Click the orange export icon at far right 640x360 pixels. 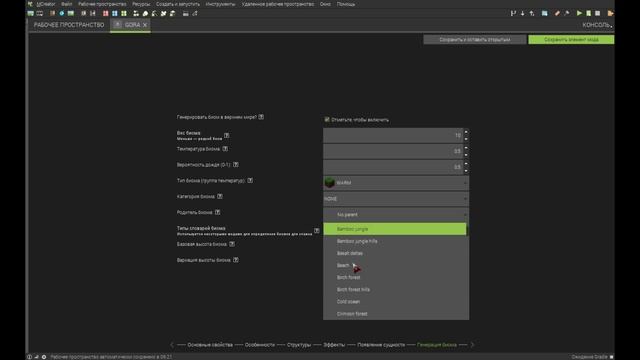click(x=610, y=13)
